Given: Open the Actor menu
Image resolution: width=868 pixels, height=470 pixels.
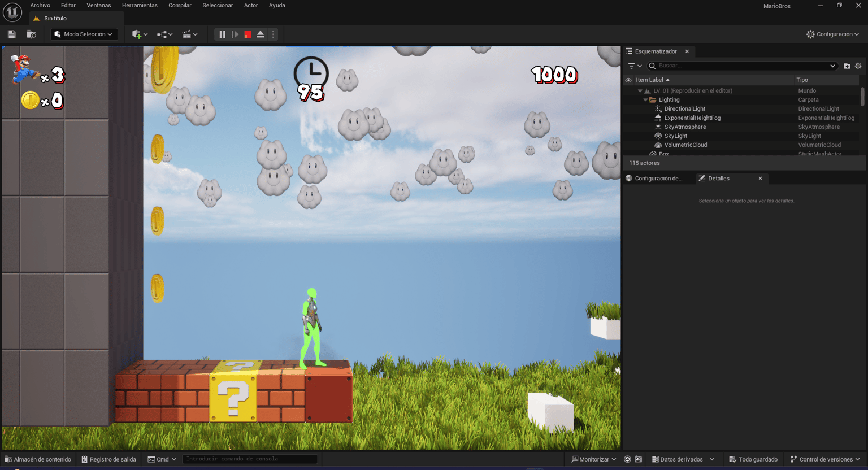Looking at the screenshot, I should (251, 5).
